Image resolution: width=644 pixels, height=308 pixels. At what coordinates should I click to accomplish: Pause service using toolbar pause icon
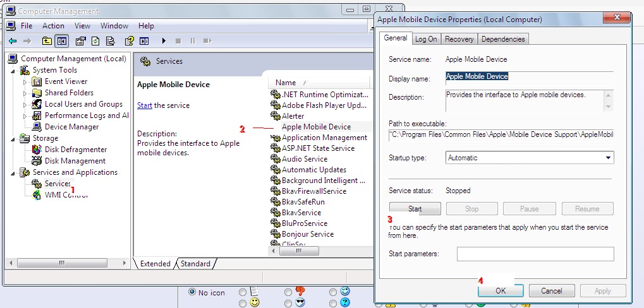[193, 41]
